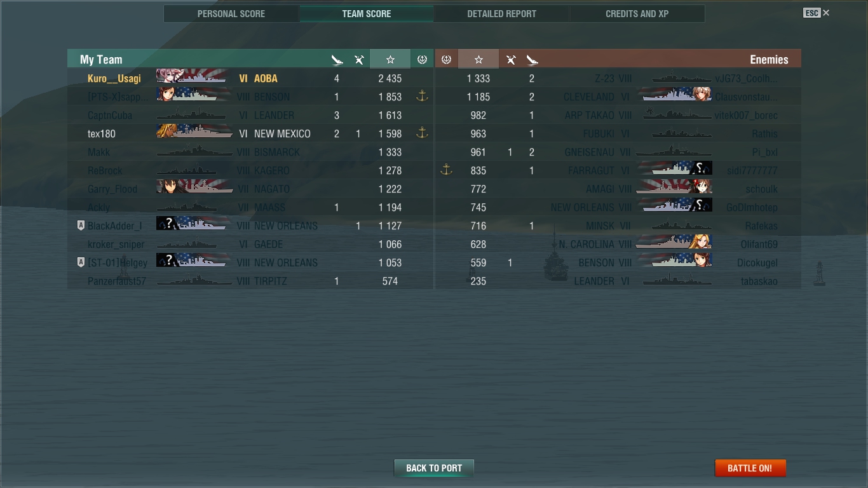868x488 pixels.
Task: Click the AOBA ship thumbnail
Action: tap(192, 76)
